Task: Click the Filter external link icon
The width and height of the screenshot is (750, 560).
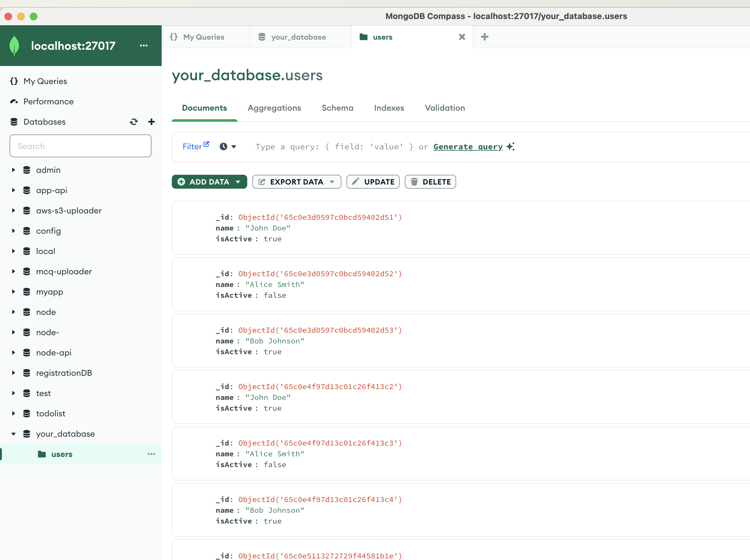Action: click(x=206, y=144)
